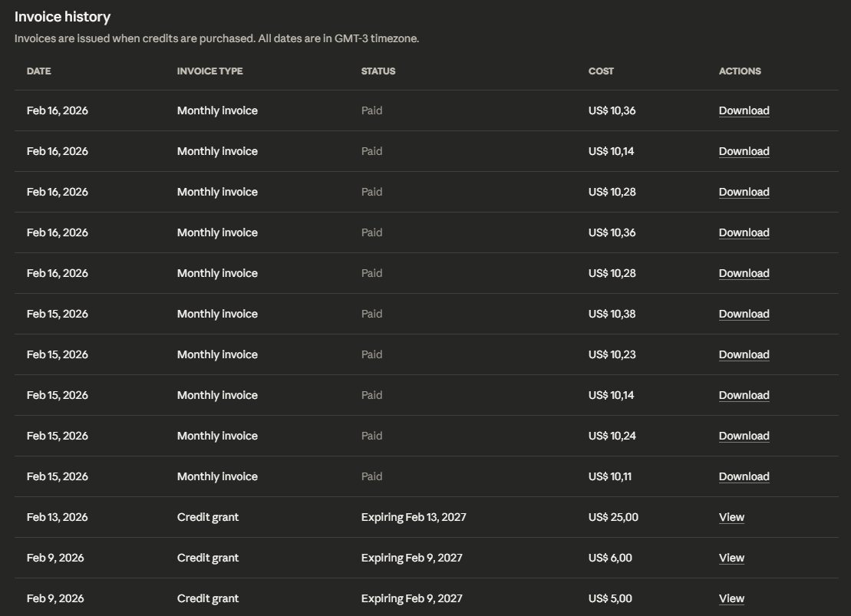This screenshot has height=616, width=851.
Task: Click the US$ 25,00 cost value
Action: click(613, 517)
